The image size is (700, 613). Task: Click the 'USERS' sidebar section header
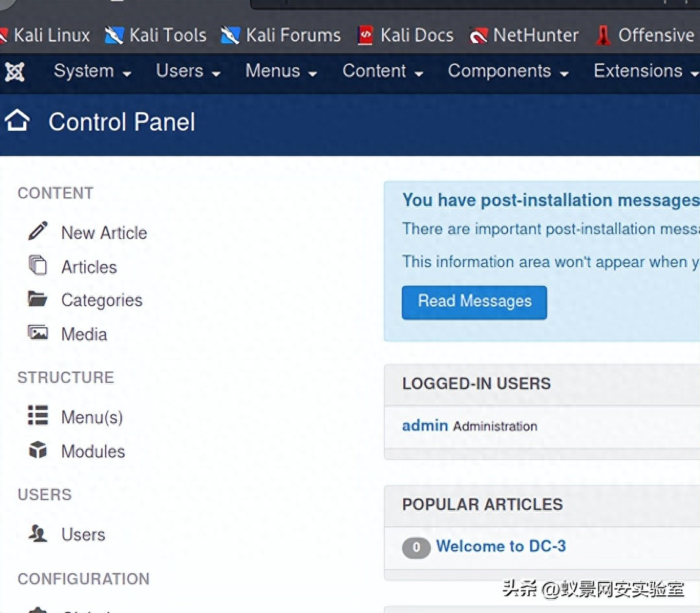45,495
